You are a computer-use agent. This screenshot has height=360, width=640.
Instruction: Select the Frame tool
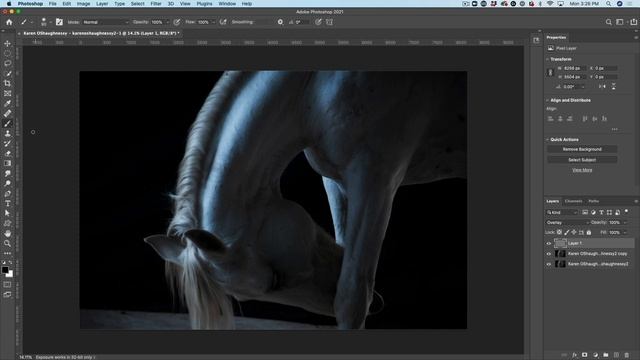(x=7, y=93)
